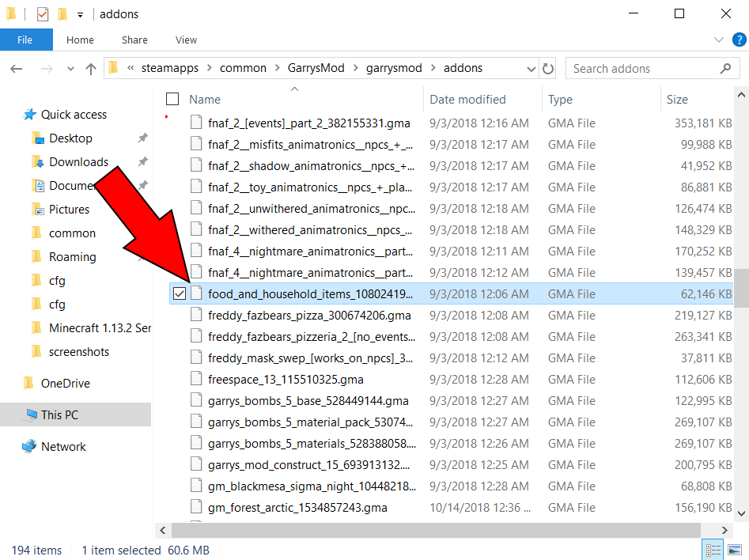
Task: Select gm_blackmesa_sigma_night file
Action: point(312,486)
